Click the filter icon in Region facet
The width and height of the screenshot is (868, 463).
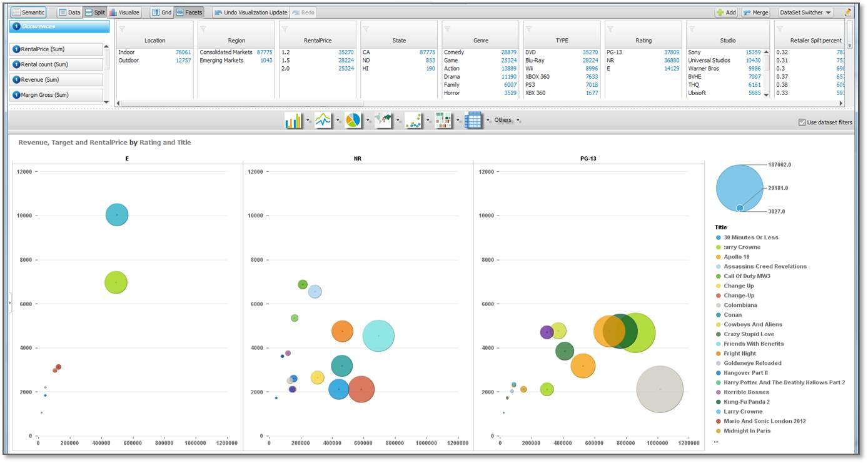pyautogui.click(x=203, y=29)
